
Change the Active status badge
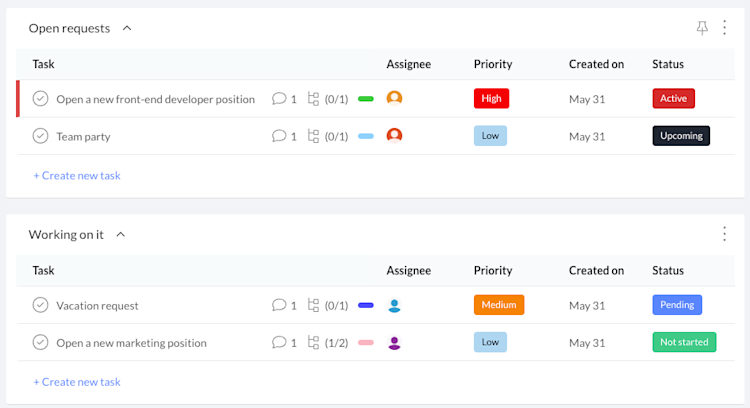(x=673, y=99)
